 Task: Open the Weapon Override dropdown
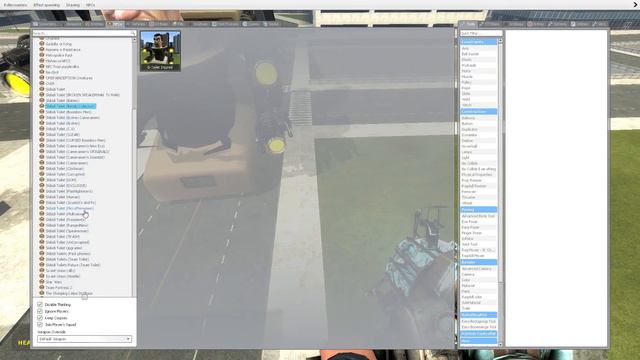[84, 339]
